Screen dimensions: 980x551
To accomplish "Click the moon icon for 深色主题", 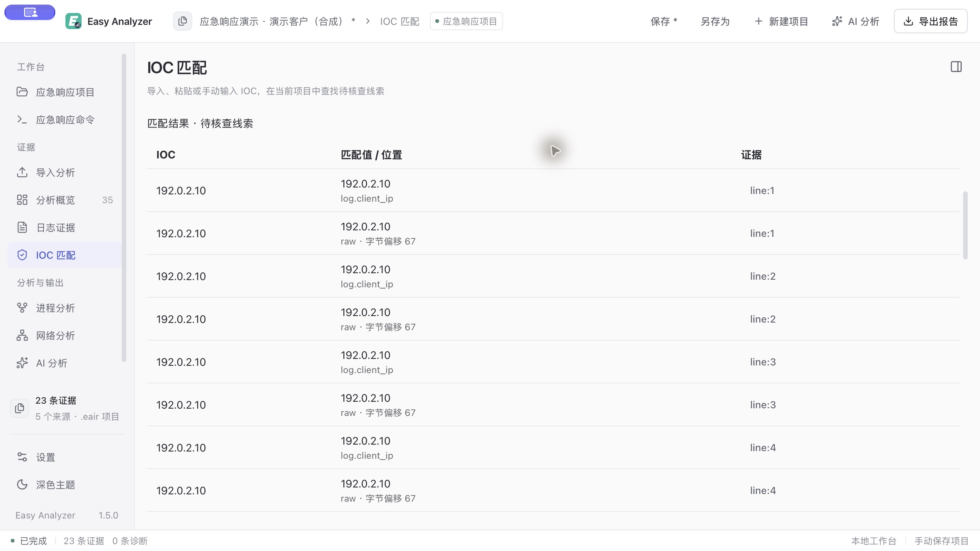I will tap(22, 484).
